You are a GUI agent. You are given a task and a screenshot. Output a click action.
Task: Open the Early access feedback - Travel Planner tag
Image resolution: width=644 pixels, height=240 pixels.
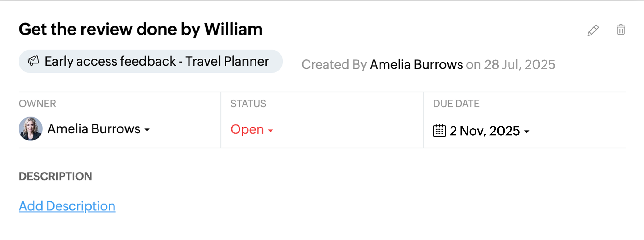tap(156, 61)
